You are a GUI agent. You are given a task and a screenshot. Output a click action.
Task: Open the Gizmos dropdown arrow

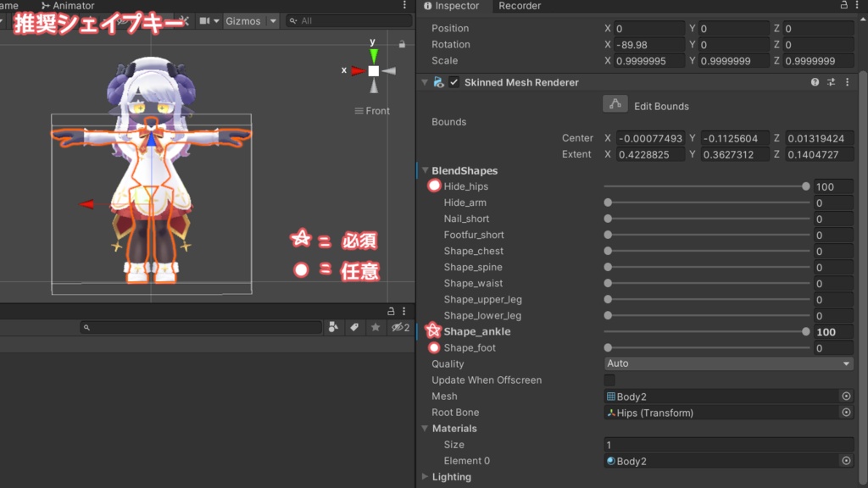[x=273, y=21]
